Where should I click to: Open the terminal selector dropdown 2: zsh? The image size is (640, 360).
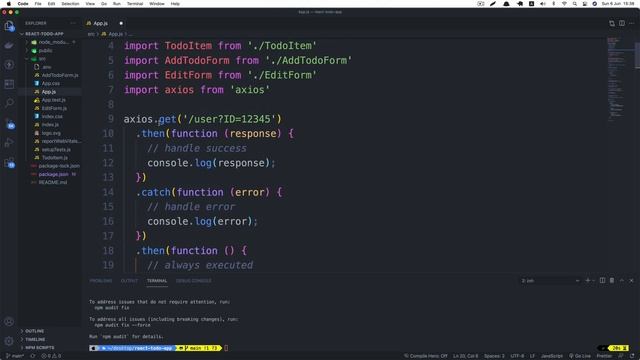[550, 280]
